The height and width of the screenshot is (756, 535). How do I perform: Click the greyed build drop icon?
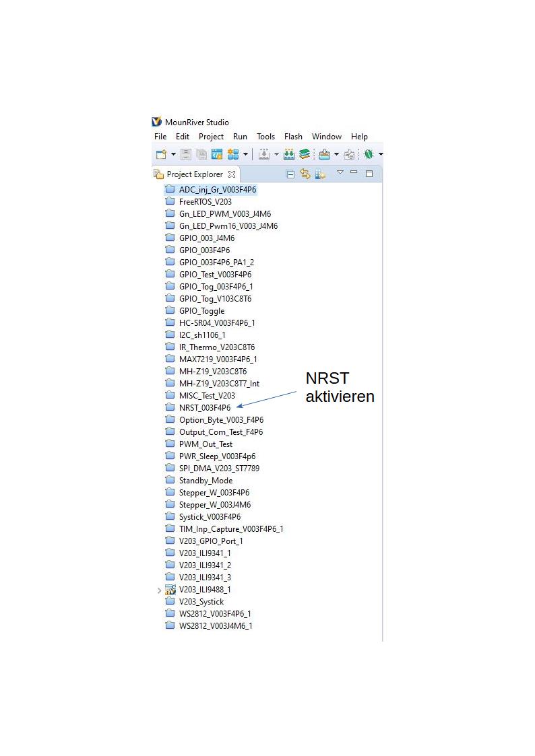(264, 154)
